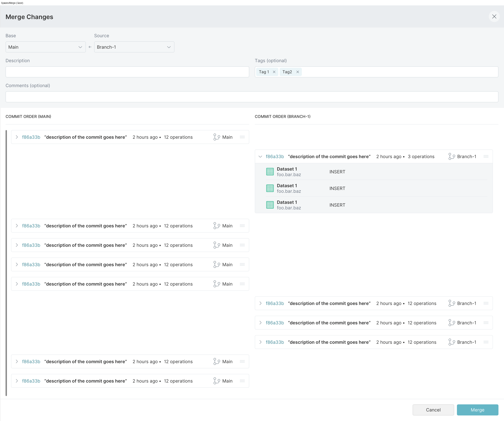Open hash f86a33b of the 3 operations commit
The image size is (504, 421).
tap(274, 157)
